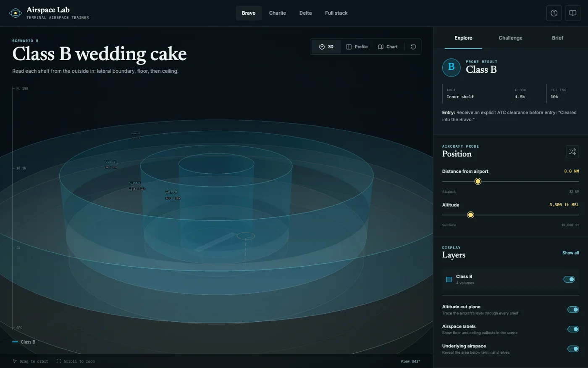Viewport: 588px width, 368px height.
Task: Click the airport marker circle in the scene
Action: tap(246, 236)
